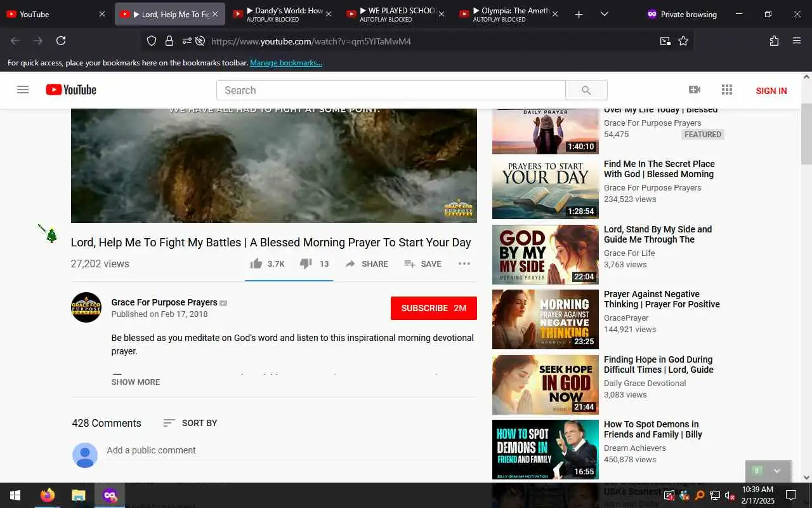Open Prayer Against Negative Thinking title link

662,299
